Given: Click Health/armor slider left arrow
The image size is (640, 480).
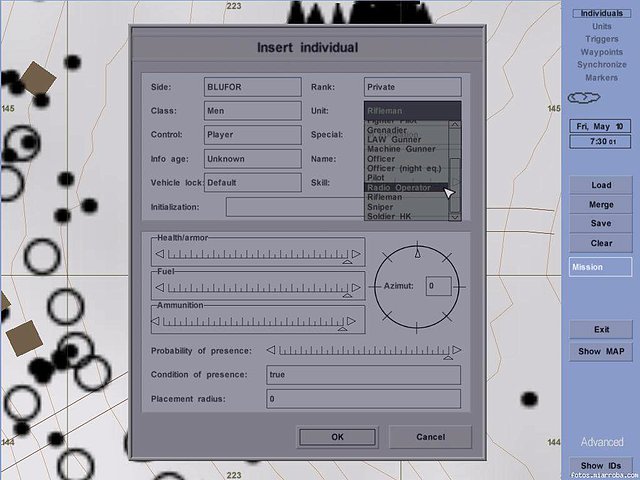Looking at the screenshot, I should tap(160, 254).
